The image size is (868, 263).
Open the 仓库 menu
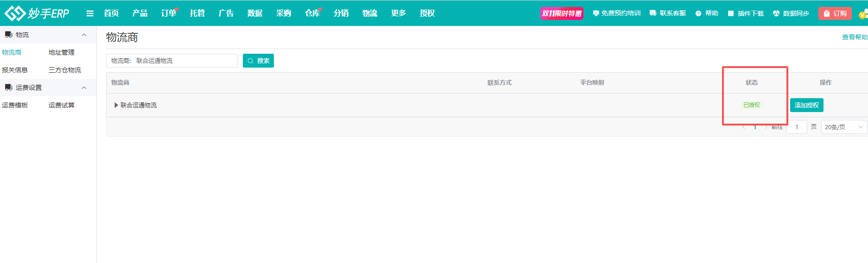click(x=312, y=13)
